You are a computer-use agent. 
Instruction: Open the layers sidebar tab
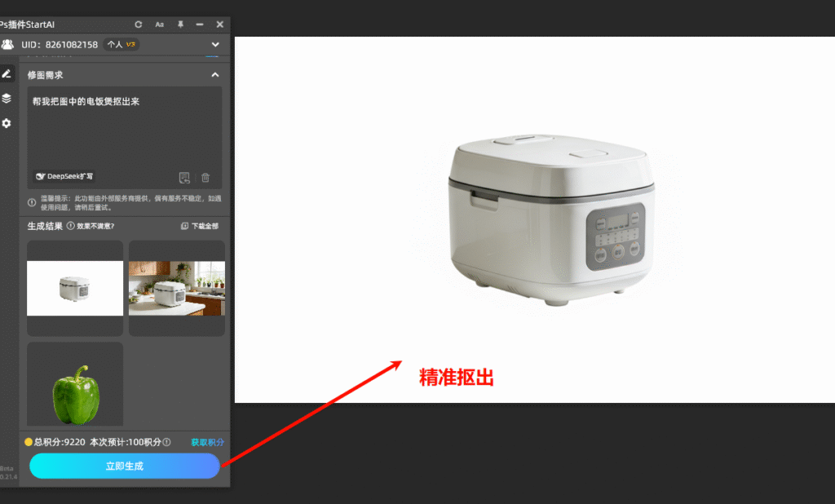pyautogui.click(x=7, y=98)
